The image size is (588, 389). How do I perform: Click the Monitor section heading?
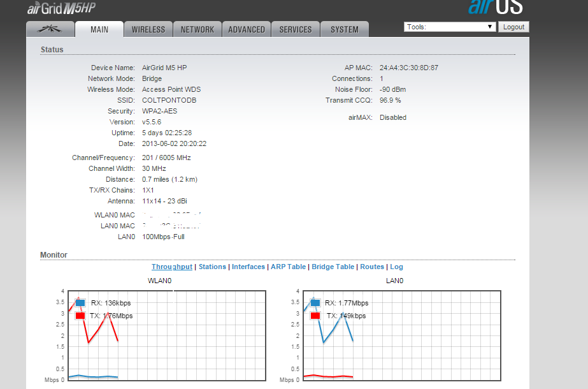click(x=54, y=255)
